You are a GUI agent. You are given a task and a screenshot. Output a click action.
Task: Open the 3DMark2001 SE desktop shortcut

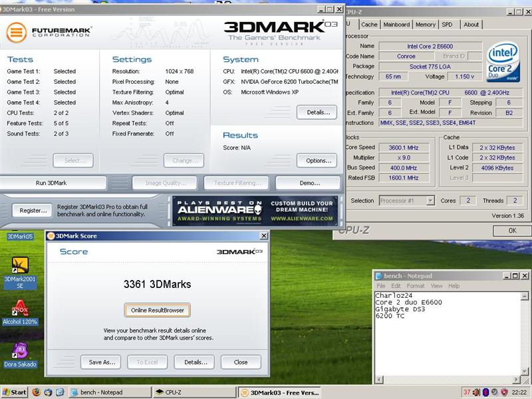pos(20,273)
